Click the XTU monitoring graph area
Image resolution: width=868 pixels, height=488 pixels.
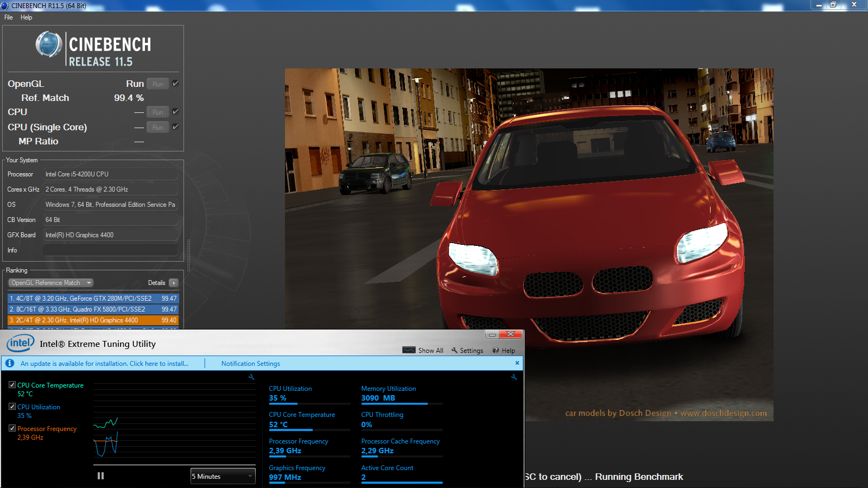pos(174,423)
